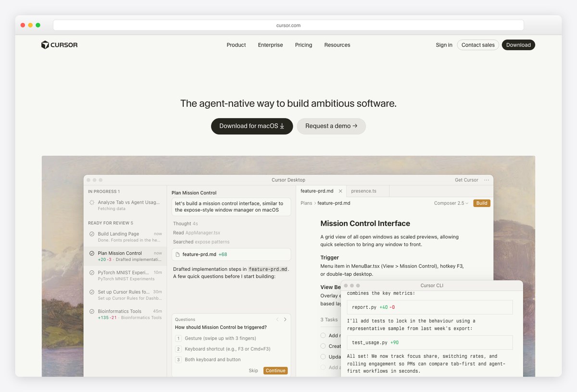Click the Mission Control Interface heading

pos(365,224)
